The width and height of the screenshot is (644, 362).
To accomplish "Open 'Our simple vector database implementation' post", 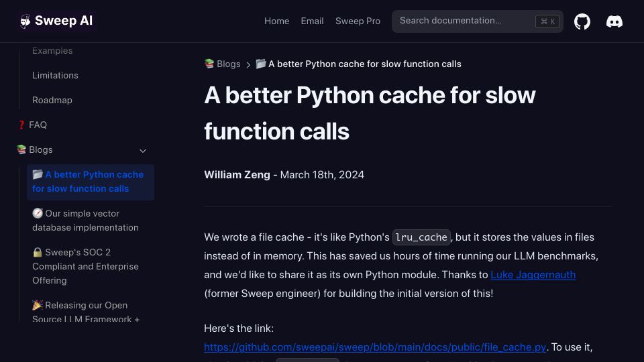I will click(91, 221).
